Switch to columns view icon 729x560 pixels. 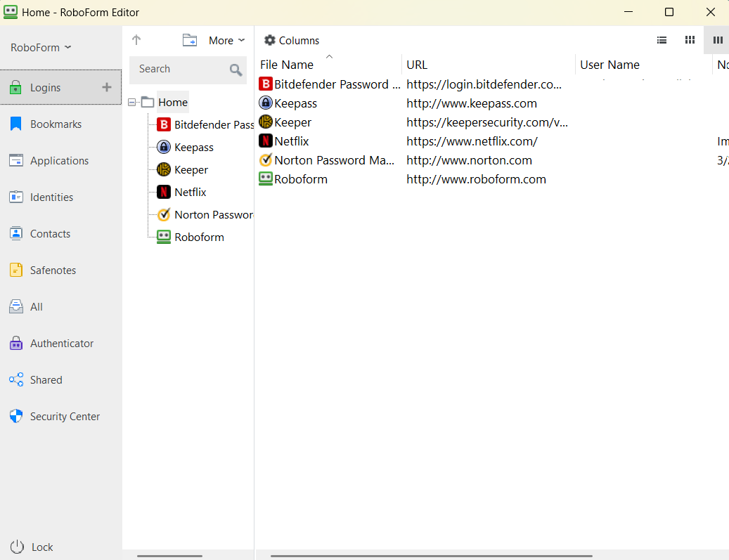(717, 40)
